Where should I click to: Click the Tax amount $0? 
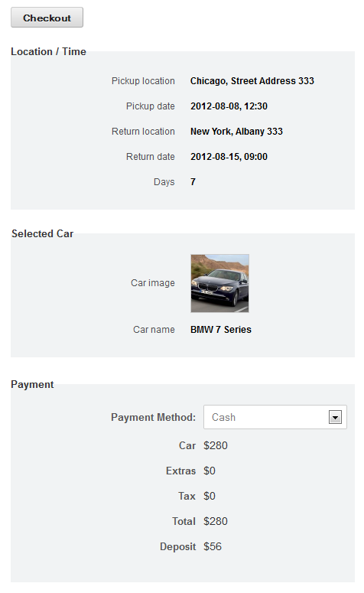click(x=210, y=496)
